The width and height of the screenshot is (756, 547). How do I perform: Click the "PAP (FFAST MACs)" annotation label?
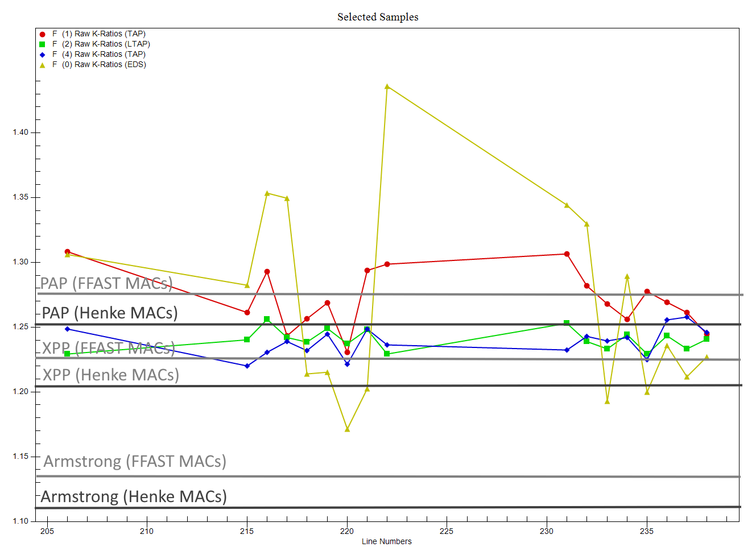[x=106, y=283]
